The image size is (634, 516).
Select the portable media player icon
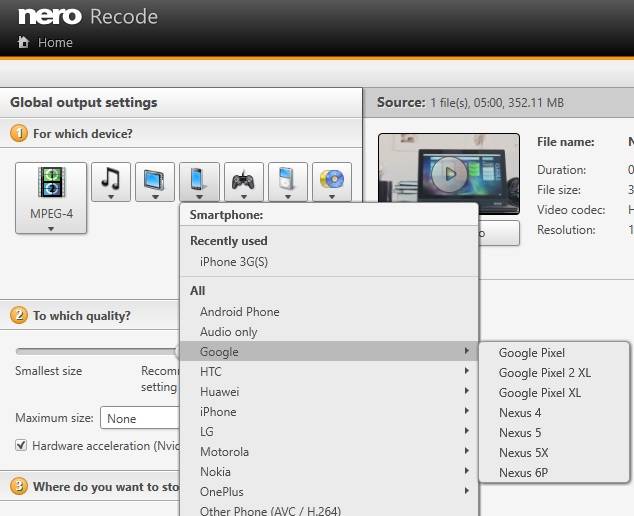pyautogui.click(x=288, y=182)
